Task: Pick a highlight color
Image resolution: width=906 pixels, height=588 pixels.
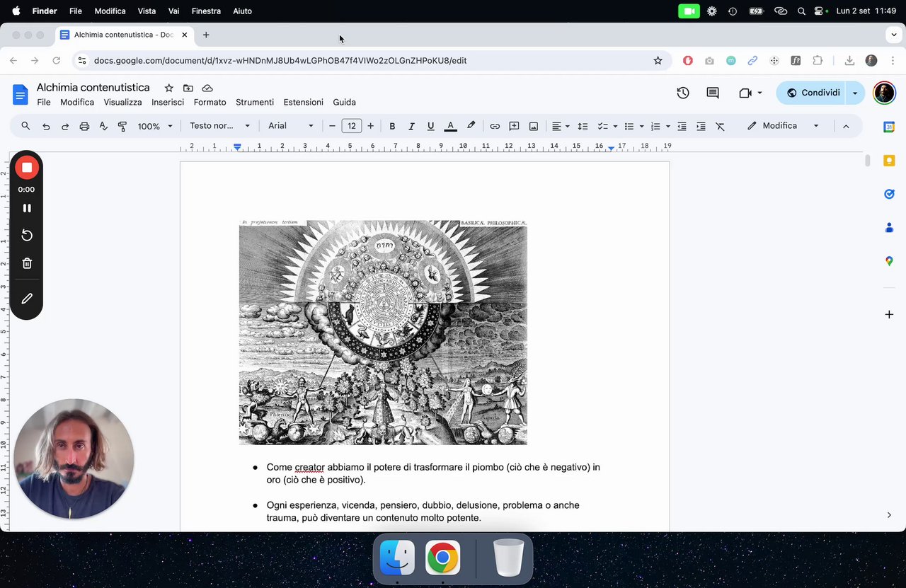Action: pos(471,126)
